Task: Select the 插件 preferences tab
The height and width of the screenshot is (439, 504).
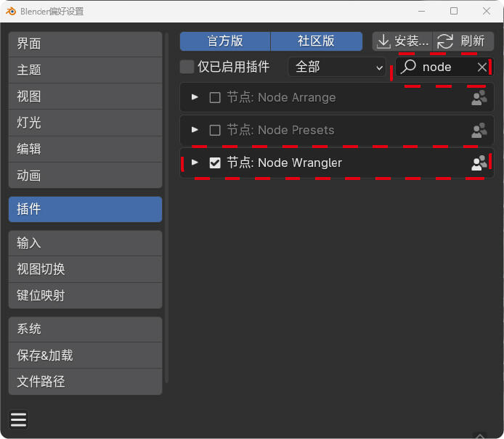Action: tap(85, 210)
